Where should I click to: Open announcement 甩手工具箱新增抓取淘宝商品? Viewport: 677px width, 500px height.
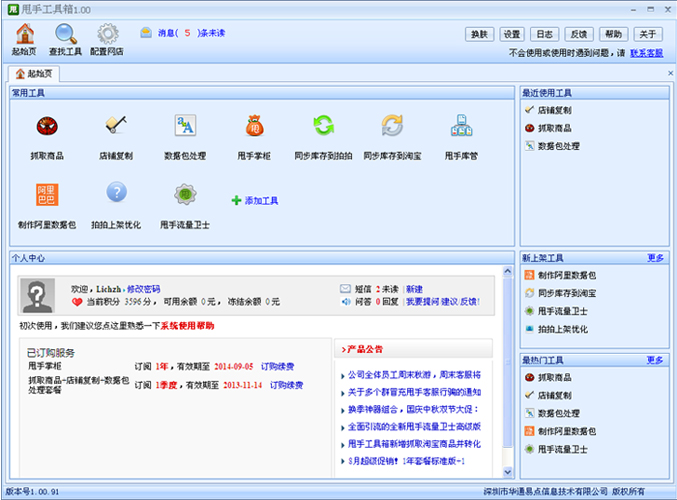(414, 444)
